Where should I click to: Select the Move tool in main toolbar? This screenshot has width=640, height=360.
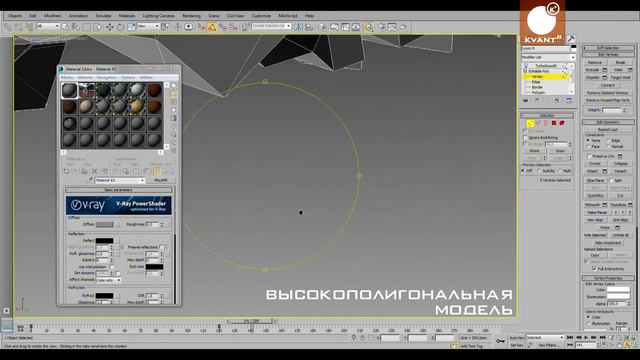[x=109, y=27]
